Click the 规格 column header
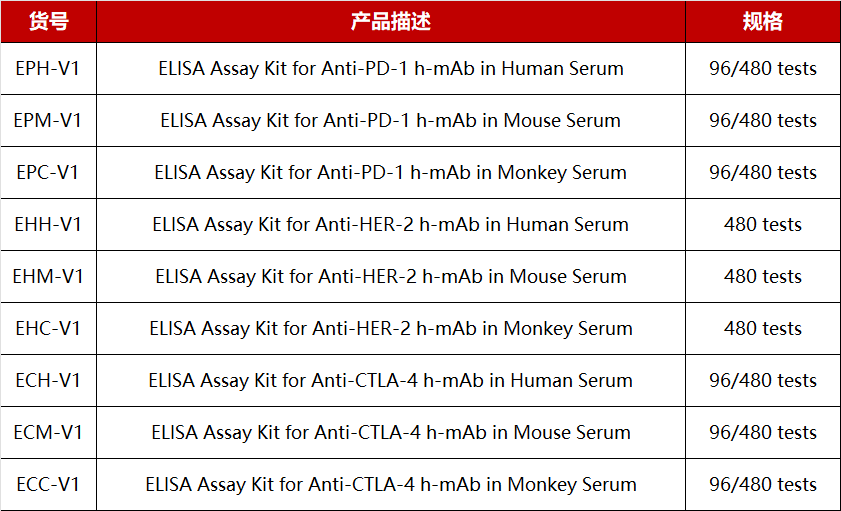Viewport: 841px width, 511px height. coord(763,21)
